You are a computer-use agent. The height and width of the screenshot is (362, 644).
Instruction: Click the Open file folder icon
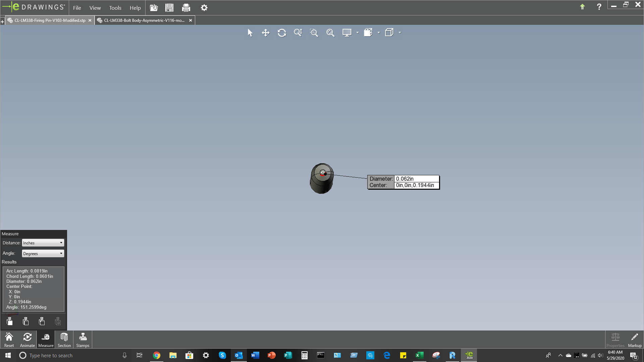click(x=154, y=7)
